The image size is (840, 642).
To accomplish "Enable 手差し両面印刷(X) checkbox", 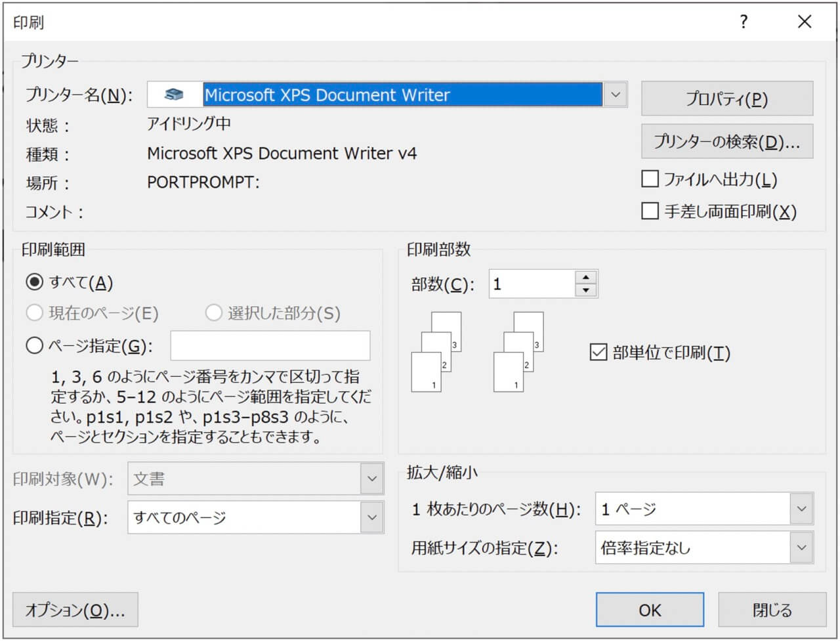I will 650,211.
